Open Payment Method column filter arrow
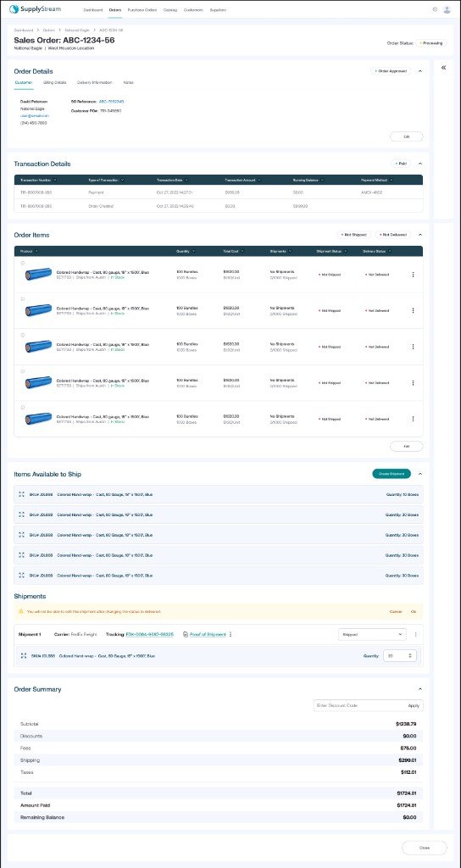Viewport: 461px width, 868px height. click(x=392, y=180)
